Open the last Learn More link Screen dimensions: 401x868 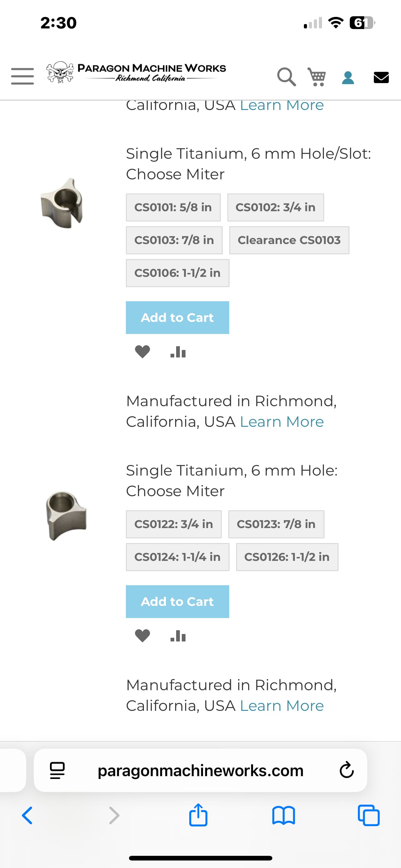pos(281,706)
